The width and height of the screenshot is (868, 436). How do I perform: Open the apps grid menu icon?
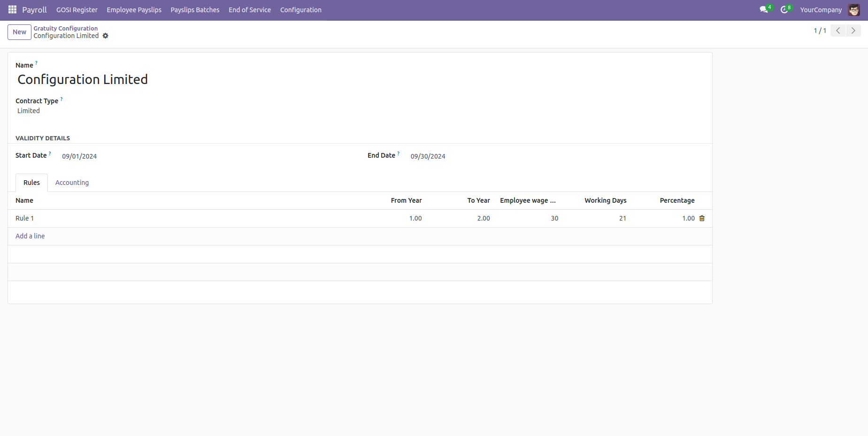click(12, 10)
